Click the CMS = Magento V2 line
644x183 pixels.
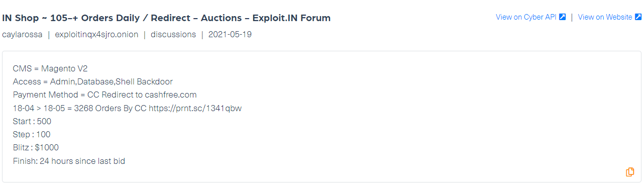click(43, 68)
